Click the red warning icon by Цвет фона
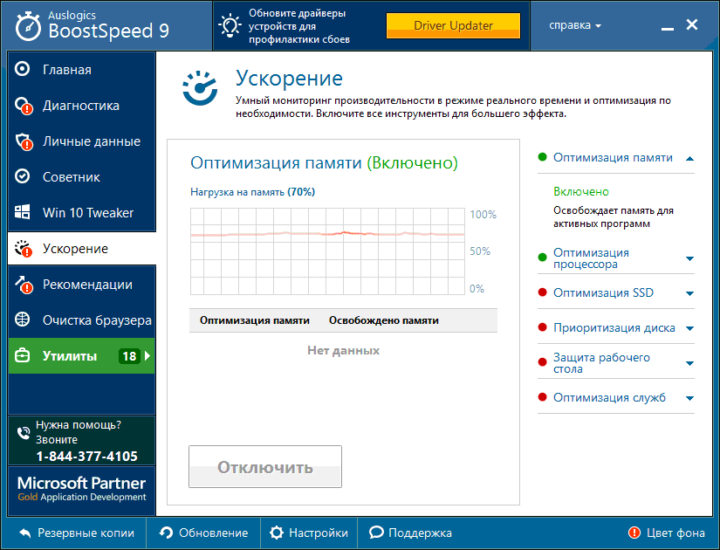 click(x=634, y=533)
